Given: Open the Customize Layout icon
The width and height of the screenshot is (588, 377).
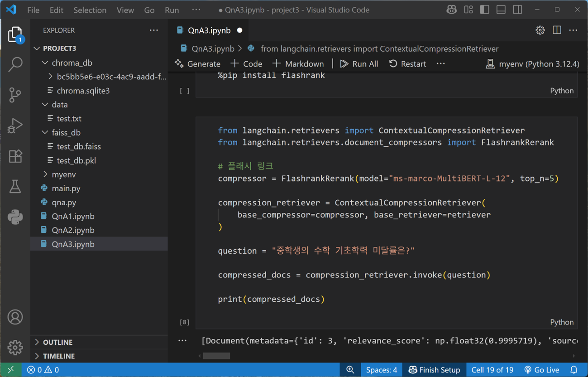Looking at the screenshot, I should (468, 10).
